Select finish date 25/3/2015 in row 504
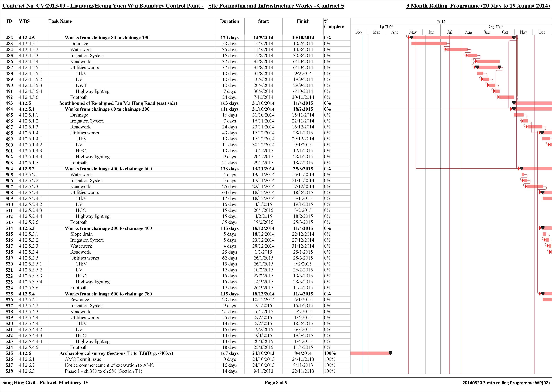Screen dimensions: 552x392 pos(303,169)
